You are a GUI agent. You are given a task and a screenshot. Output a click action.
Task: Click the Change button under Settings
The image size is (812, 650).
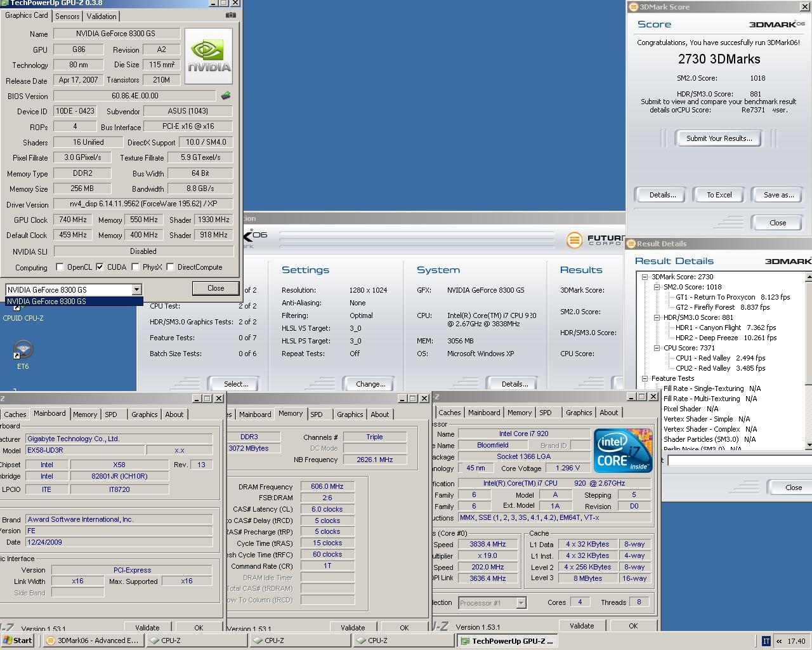[370, 384]
